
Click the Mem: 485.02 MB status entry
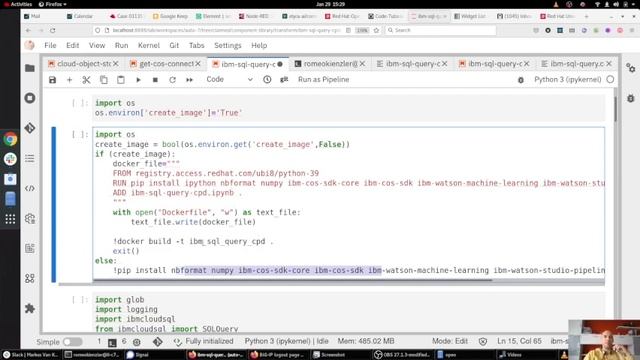pos(366,341)
